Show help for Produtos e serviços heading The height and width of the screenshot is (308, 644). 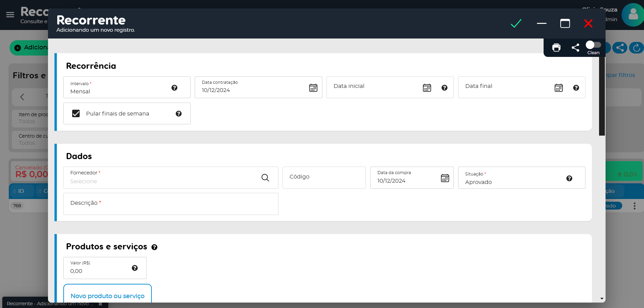point(155,247)
